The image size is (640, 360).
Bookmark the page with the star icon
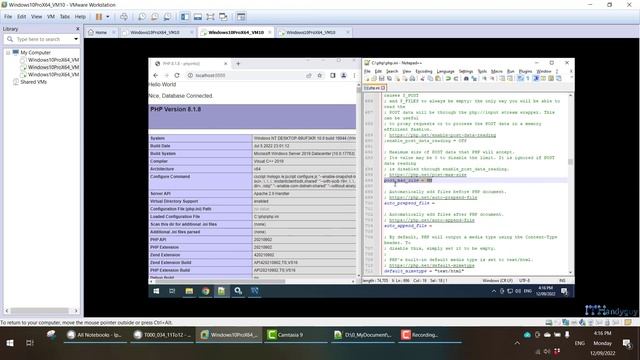pos(320,76)
